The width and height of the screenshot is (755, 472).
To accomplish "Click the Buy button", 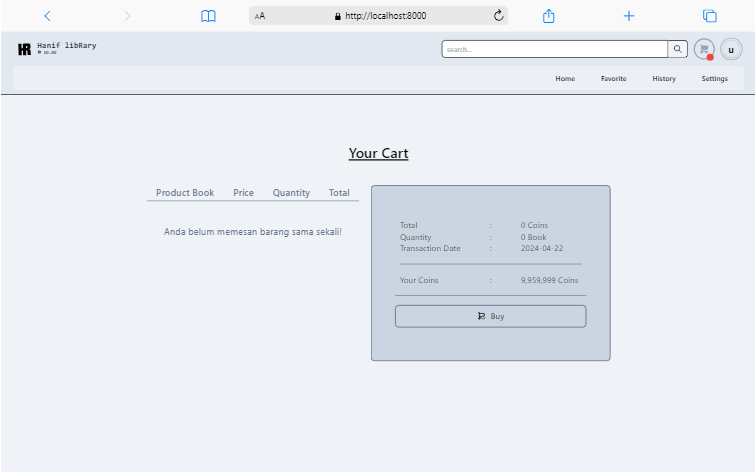I will point(491,316).
